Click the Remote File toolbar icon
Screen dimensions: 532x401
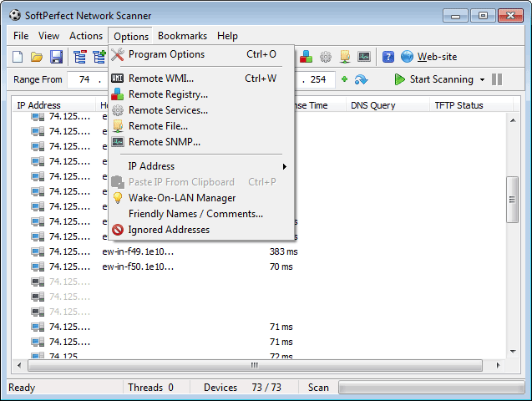(x=345, y=57)
